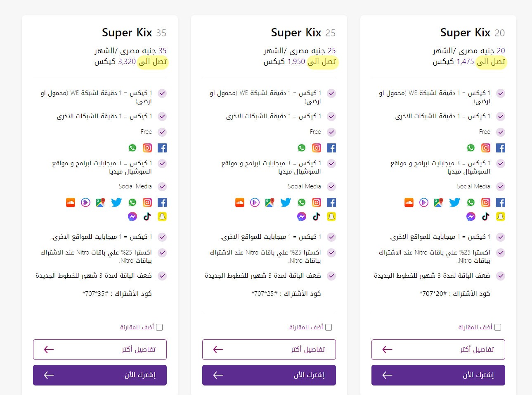532x395 pixels.
Task: Click the Snapchat icon in Super Kix 25
Action: click(x=331, y=217)
